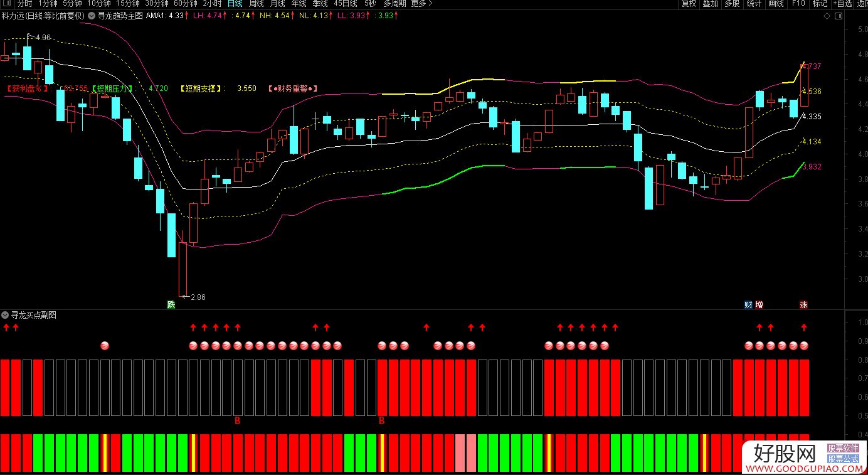Screen dimensions: 868x475
Task: Open F10 company information
Action: point(798,4)
